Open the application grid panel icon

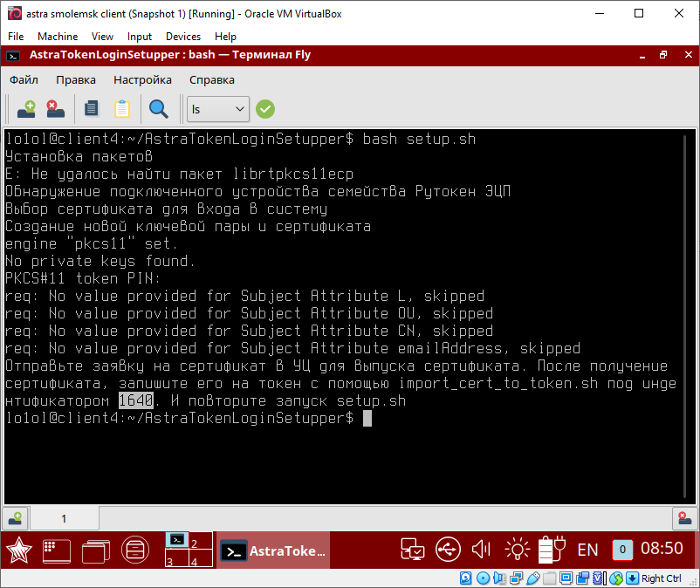tap(56, 550)
